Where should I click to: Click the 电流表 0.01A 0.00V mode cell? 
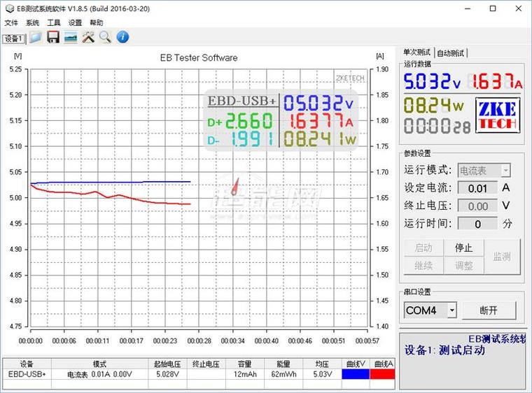(x=99, y=374)
